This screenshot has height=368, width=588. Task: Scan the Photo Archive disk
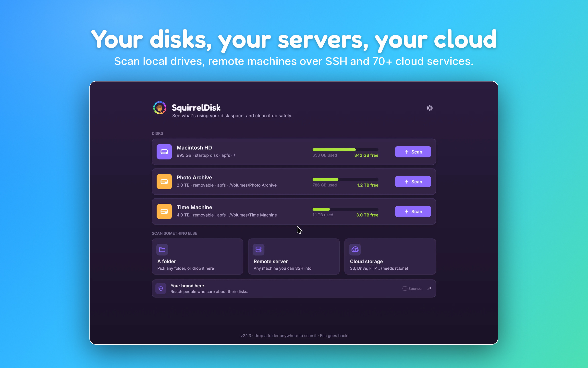click(413, 182)
